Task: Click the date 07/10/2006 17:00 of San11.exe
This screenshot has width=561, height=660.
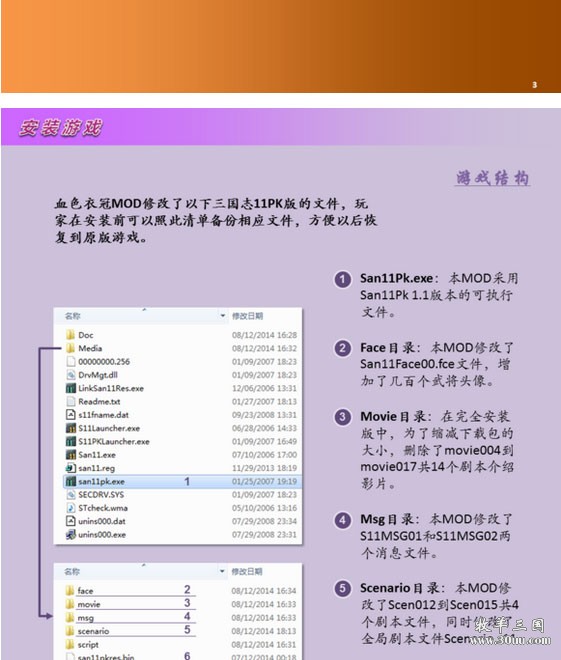Action: (264, 455)
